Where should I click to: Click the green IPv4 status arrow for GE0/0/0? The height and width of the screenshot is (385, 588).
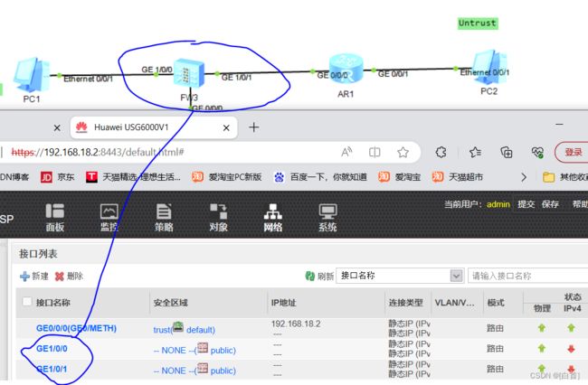(x=571, y=328)
